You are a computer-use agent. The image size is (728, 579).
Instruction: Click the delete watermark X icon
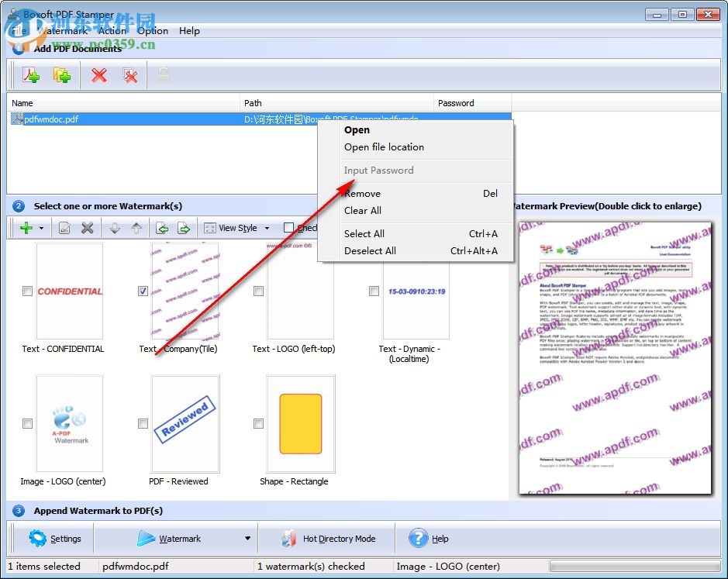pyautogui.click(x=88, y=228)
